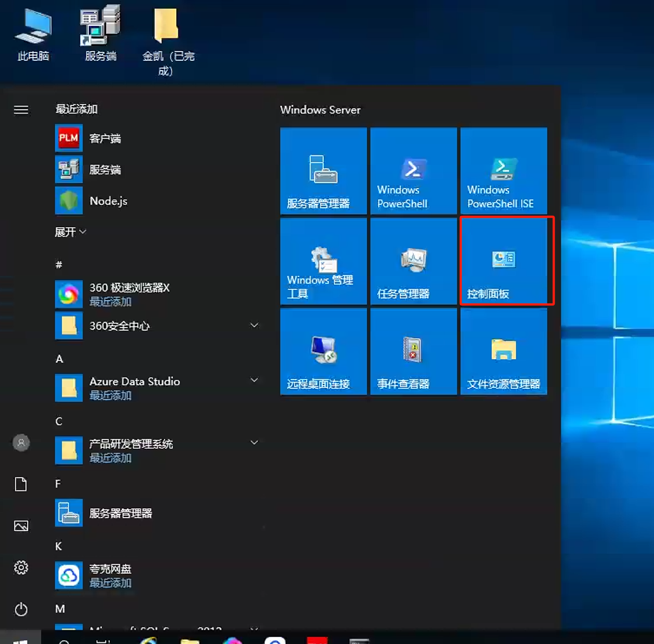Image resolution: width=654 pixels, height=644 pixels.
Task: Expand the Azure Data Studio folder chevron
Action: [254, 380]
